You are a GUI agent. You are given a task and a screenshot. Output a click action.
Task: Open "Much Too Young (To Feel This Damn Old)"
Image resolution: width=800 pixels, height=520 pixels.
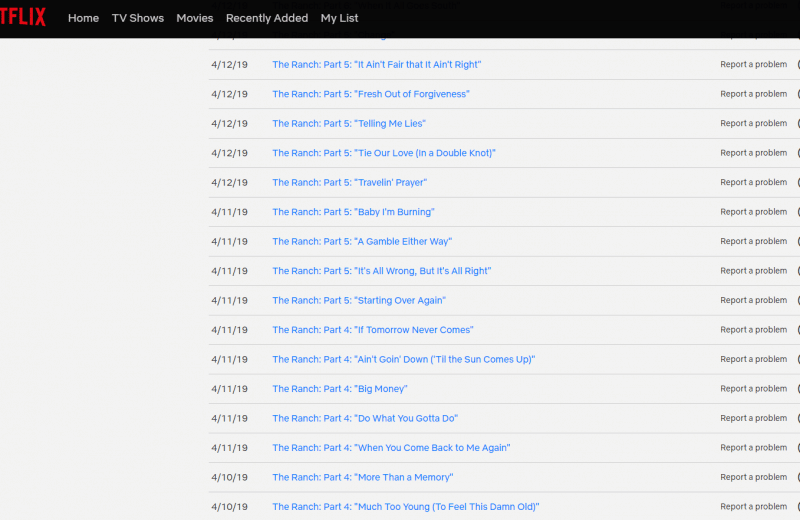point(406,507)
